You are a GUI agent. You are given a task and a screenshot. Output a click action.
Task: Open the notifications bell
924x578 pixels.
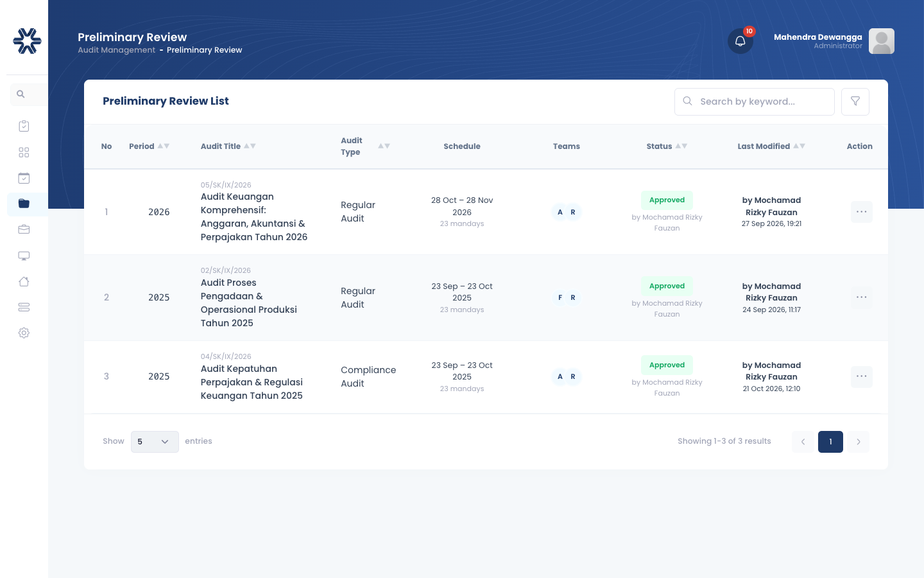pos(740,41)
